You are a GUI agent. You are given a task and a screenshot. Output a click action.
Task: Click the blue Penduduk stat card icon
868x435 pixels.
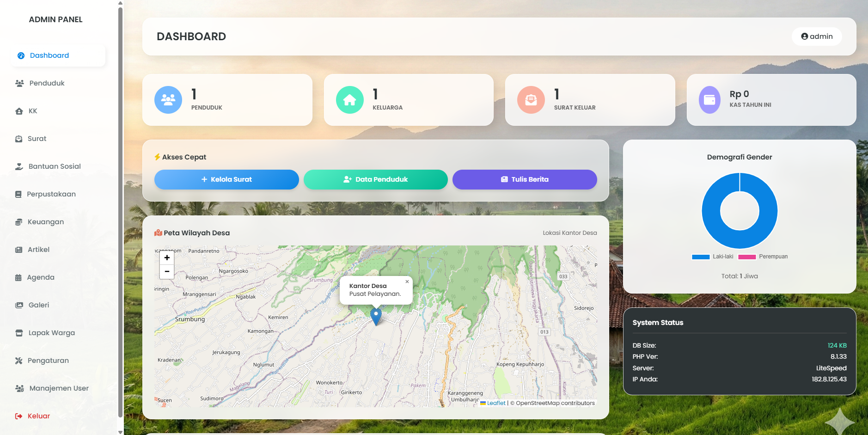(x=168, y=100)
